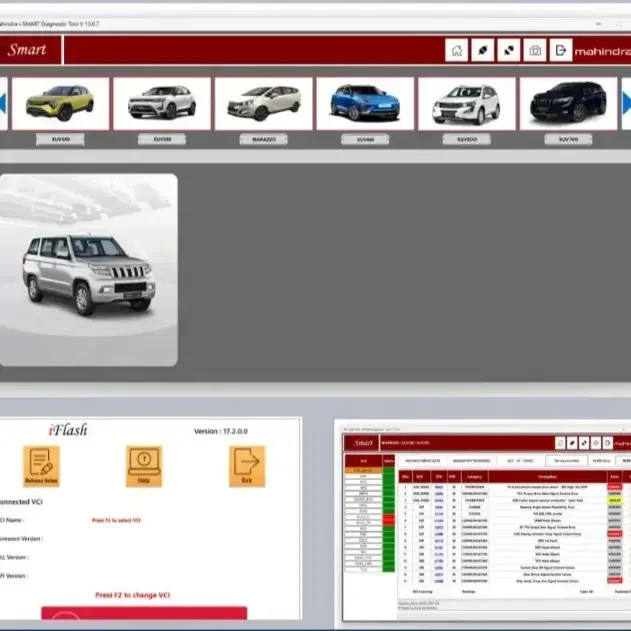Select the silver Marazzo thumbnail
Image resolution: width=631 pixels, height=631 pixels.
[x=264, y=104]
